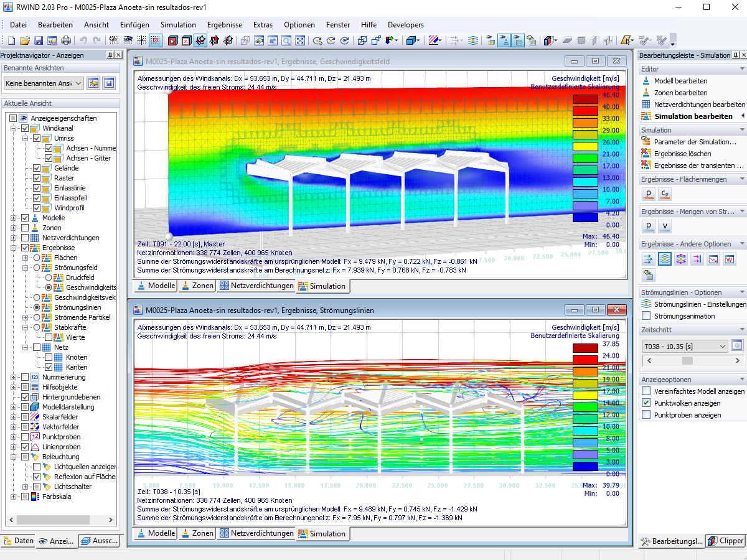Click the highlighted streamlines icon in Andere Optionen
This screenshot has width=747, height=560.
tap(664, 259)
